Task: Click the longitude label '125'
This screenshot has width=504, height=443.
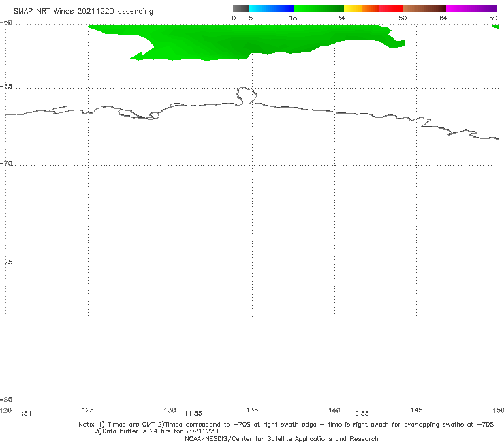Action: coord(88,410)
